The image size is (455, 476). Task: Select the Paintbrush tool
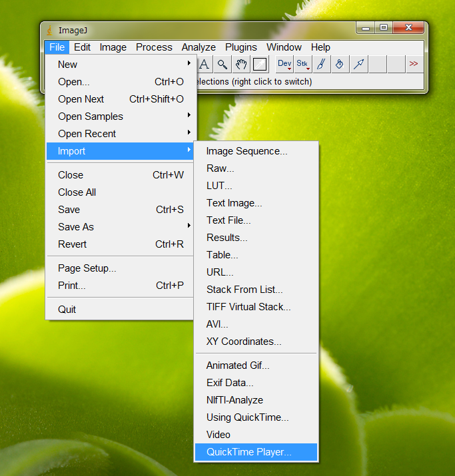click(x=321, y=64)
